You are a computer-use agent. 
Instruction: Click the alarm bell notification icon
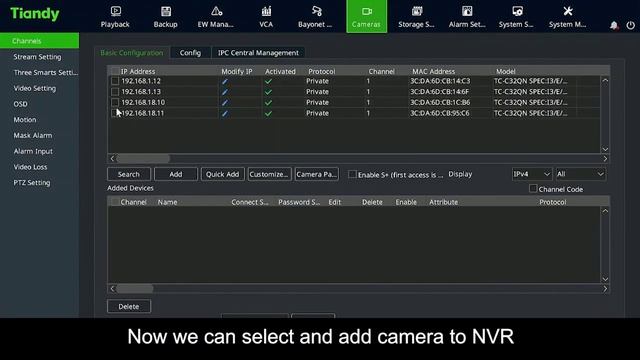pyautogui.click(x=614, y=25)
